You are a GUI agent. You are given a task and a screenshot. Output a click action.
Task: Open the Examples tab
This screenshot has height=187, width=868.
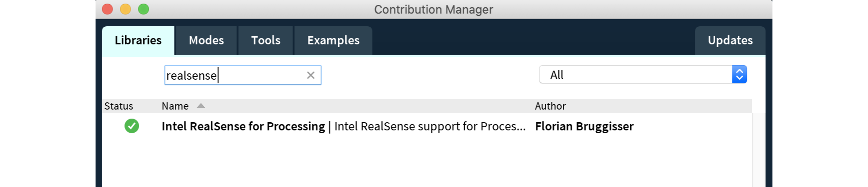point(333,40)
